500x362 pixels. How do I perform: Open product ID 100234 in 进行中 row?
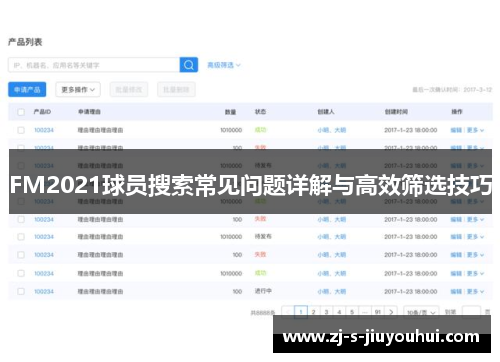click(44, 291)
